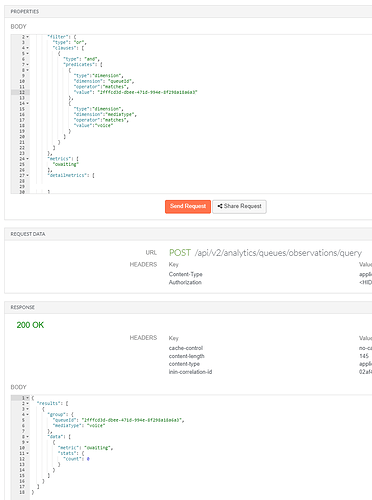The width and height of the screenshot is (372, 500).
Task: Collapse the "data" fold arrow in response
Action: (x=28, y=437)
